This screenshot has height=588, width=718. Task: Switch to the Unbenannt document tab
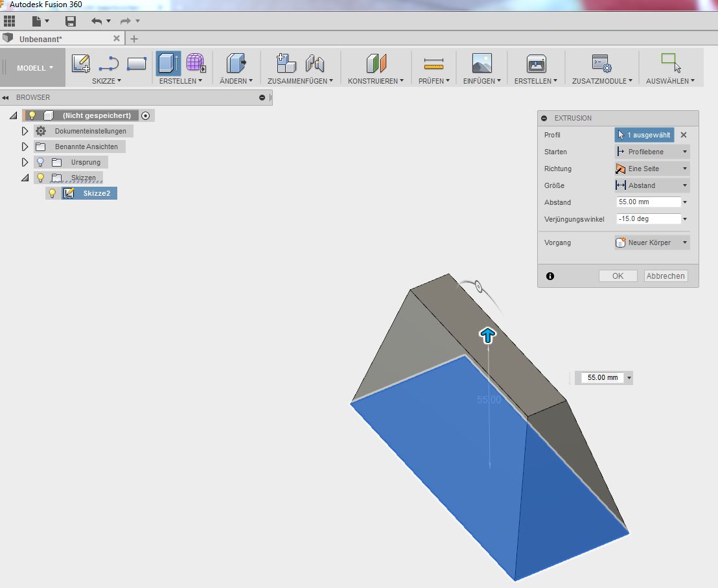[42, 38]
